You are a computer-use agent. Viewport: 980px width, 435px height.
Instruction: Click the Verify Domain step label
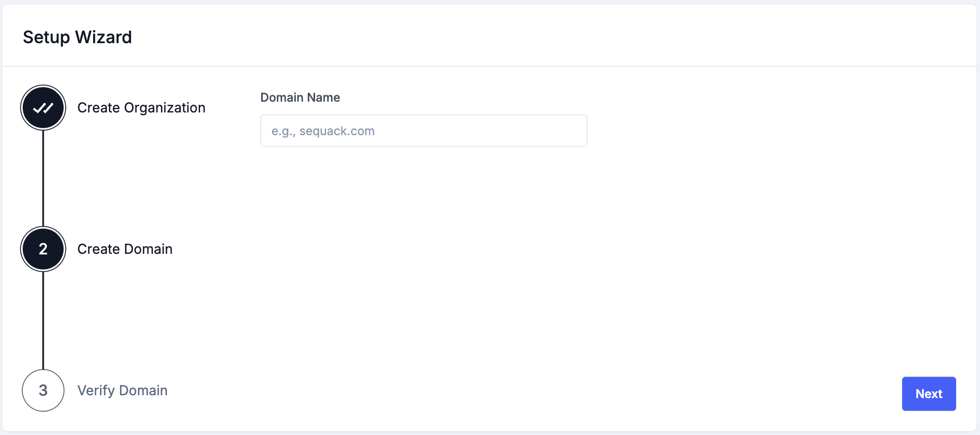click(x=122, y=390)
